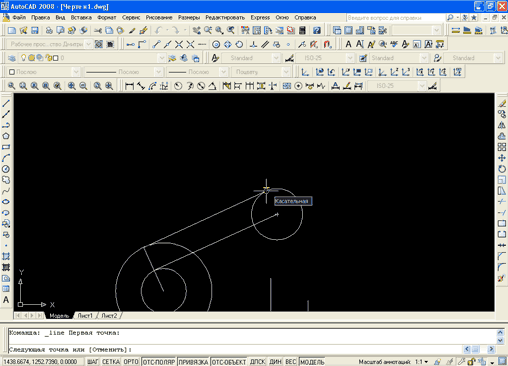508x366 pixels.
Task: Toggle ШАГ snap mode in status bar
Action: click(92, 362)
